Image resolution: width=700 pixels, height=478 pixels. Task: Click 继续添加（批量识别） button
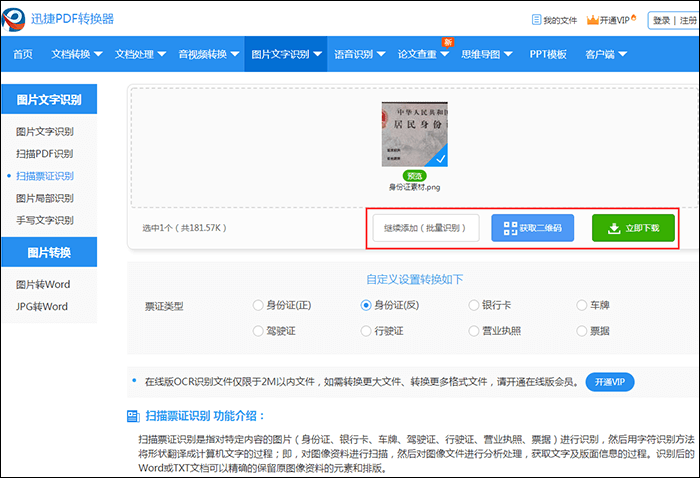(x=426, y=228)
